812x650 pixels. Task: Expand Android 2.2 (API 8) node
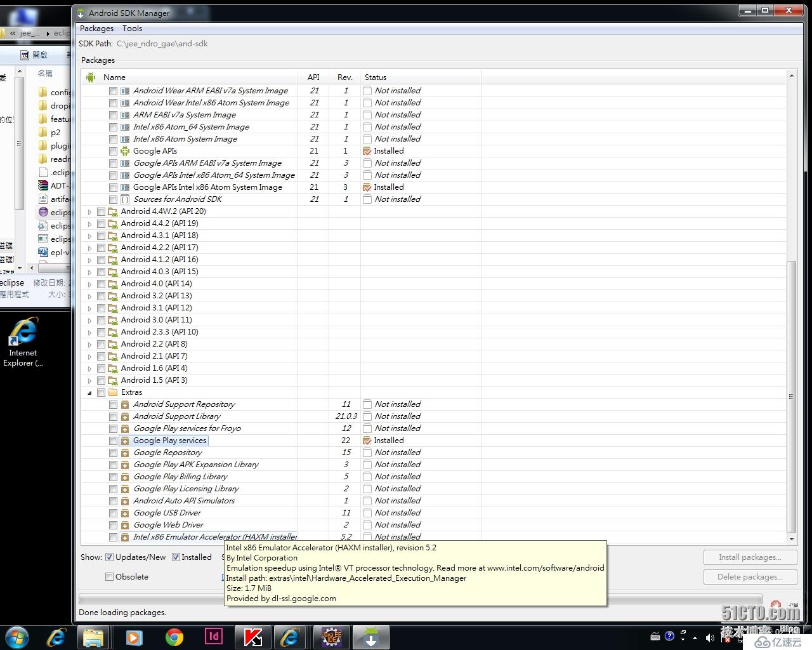click(89, 345)
